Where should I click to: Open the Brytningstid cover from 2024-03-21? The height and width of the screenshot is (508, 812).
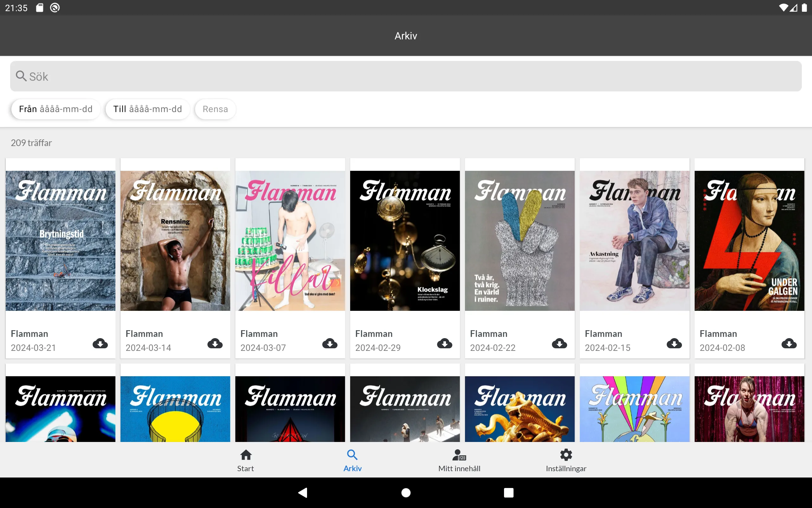tap(60, 241)
